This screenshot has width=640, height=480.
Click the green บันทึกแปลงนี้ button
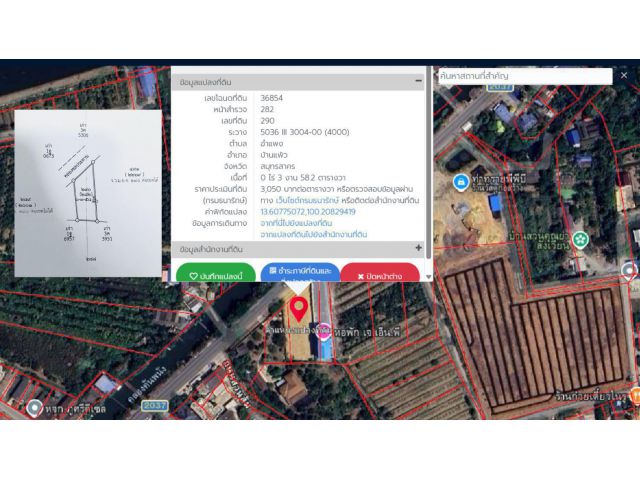(x=216, y=273)
